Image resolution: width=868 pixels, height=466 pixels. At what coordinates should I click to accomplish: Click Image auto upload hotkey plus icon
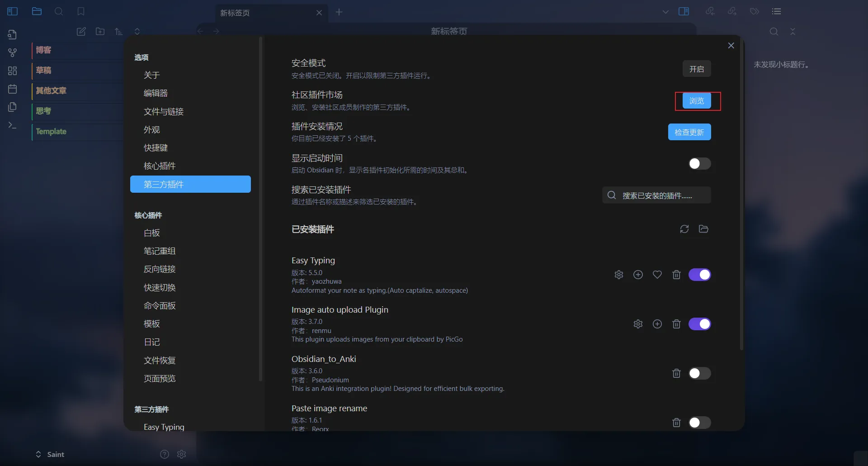pyautogui.click(x=657, y=324)
